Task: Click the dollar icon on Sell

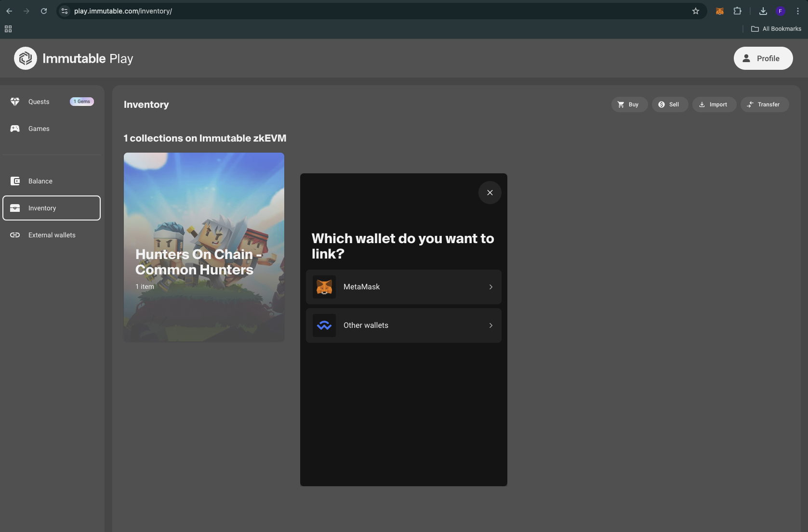Action: (x=662, y=104)
